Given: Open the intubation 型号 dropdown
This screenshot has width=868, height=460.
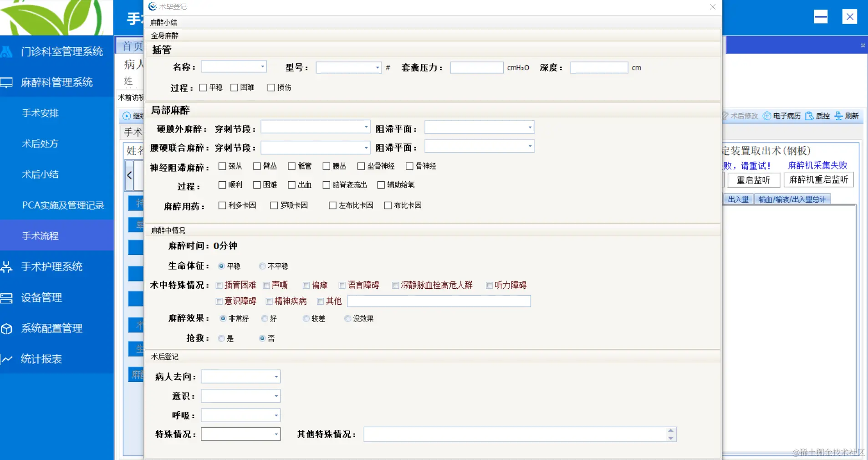Looking at the screenshot, I should [x=378, y=67].
